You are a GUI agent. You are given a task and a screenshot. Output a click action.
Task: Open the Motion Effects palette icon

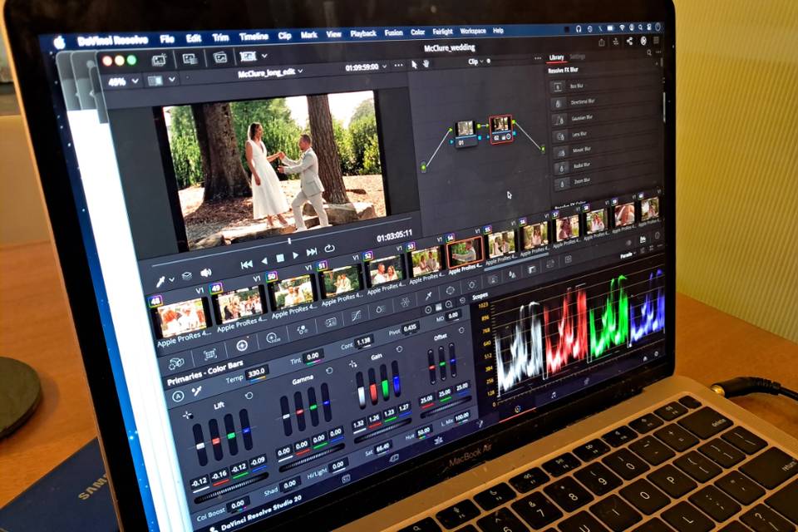click(x=330, y=323)
